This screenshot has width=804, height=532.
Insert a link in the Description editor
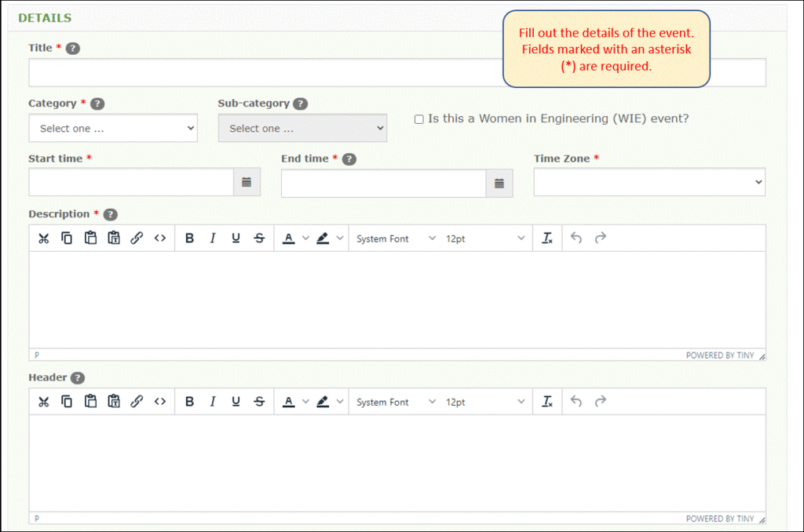137,237
